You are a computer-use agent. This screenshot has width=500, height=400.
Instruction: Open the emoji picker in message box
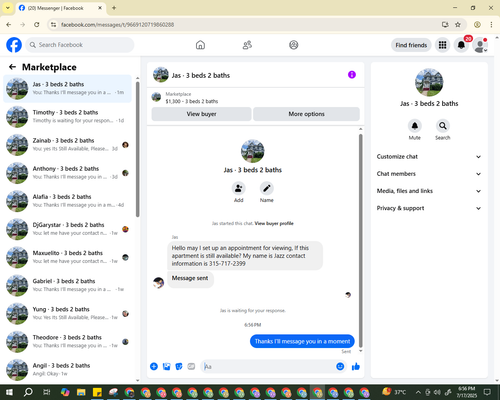[x=340, y=366]
